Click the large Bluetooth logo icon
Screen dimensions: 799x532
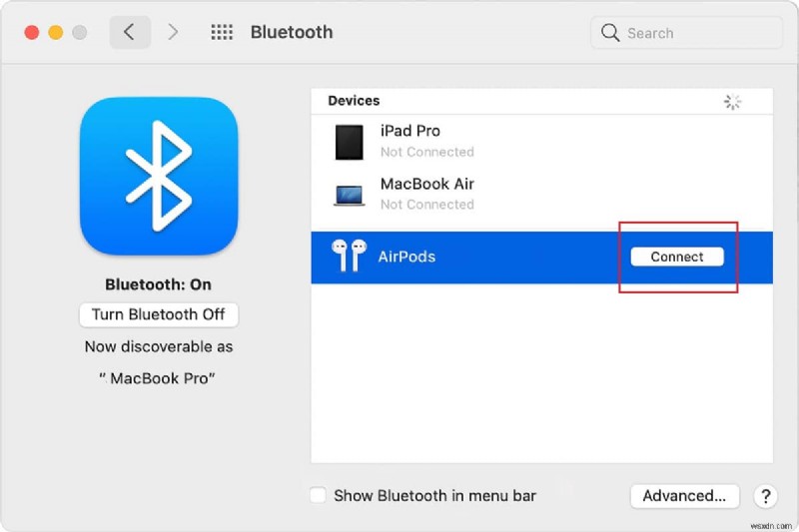coord(159,176)
